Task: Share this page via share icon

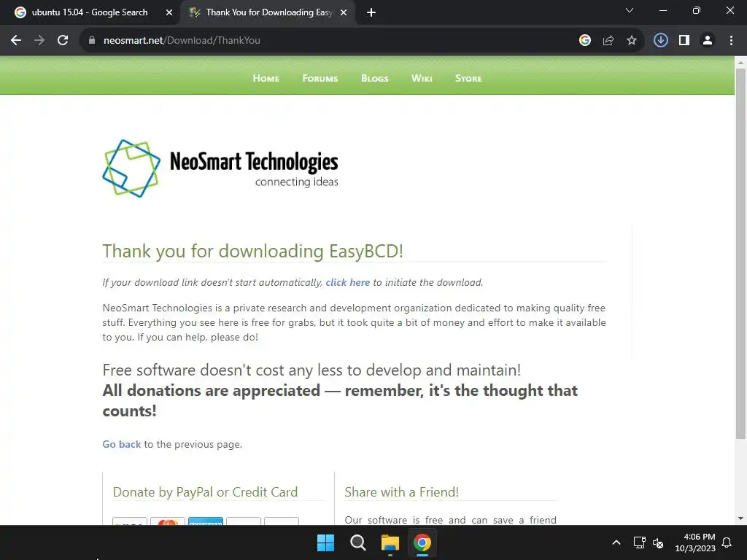Action: (608, 41)
